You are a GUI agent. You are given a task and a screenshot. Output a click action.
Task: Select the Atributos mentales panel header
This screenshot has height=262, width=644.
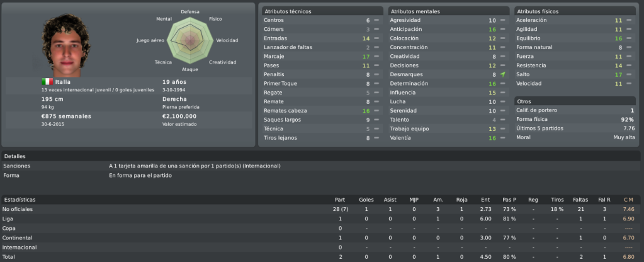coord(449,11)
